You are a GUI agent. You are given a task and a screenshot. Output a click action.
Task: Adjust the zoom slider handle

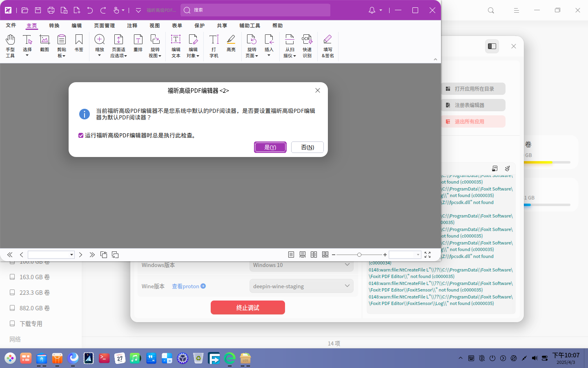(x=359, y=255)
